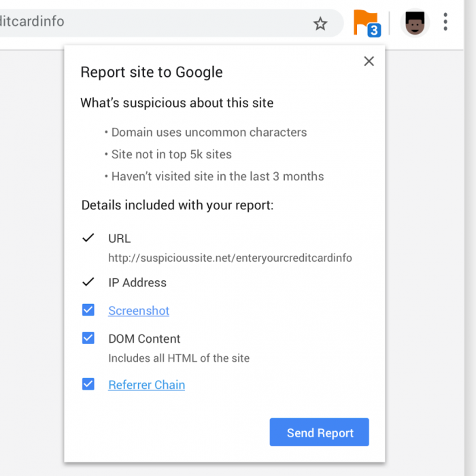
Task: Click the checkmark icon beside IP Address
Action: [x=88, y=282]
